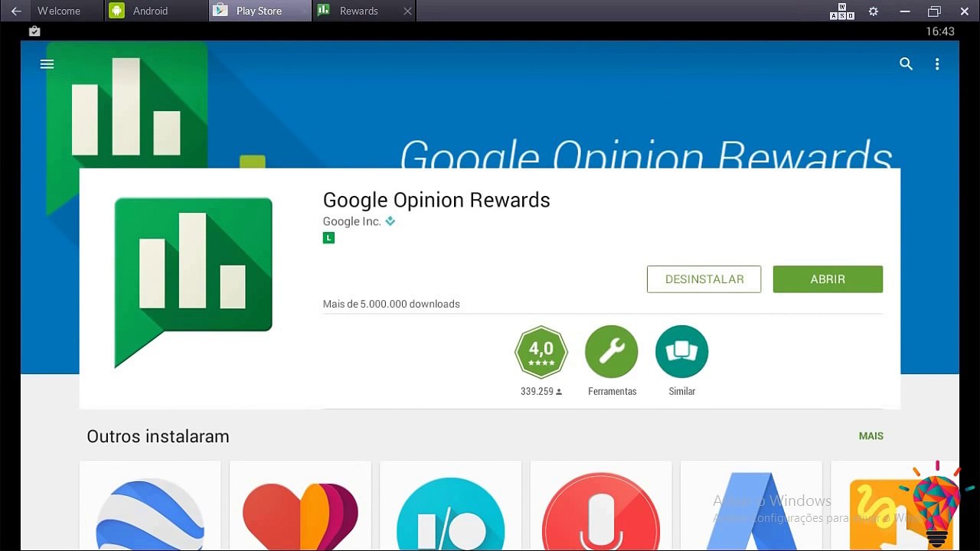
Task: Open the Ferramentas category icon
Action: [x=612, y=352]
